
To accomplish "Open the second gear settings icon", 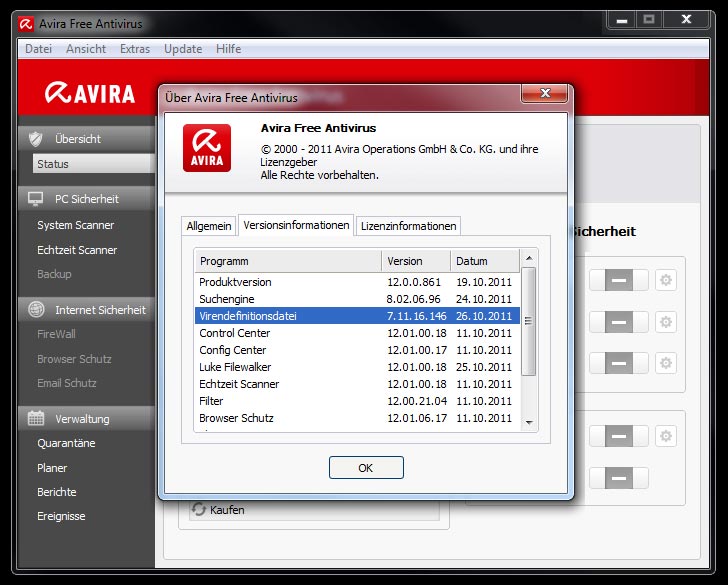I will [666, 322].
